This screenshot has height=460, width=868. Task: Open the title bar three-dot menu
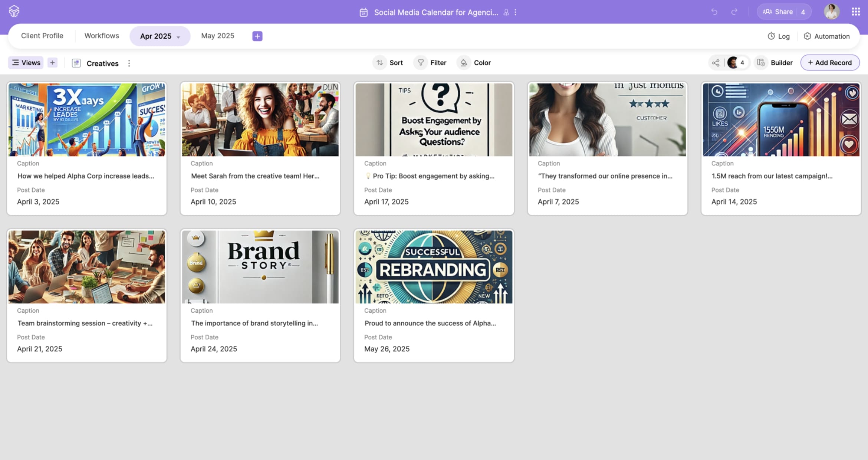coord(515,12)
